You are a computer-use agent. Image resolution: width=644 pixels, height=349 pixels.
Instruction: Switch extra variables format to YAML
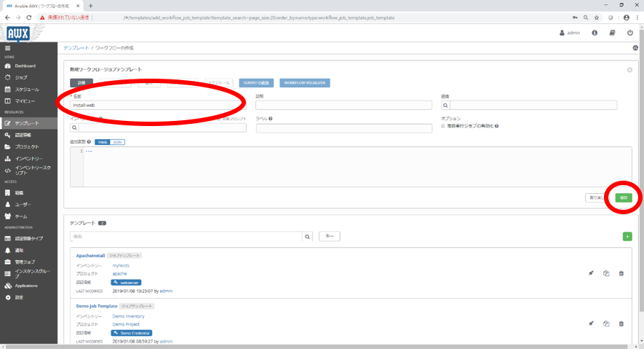pos(102,141)
